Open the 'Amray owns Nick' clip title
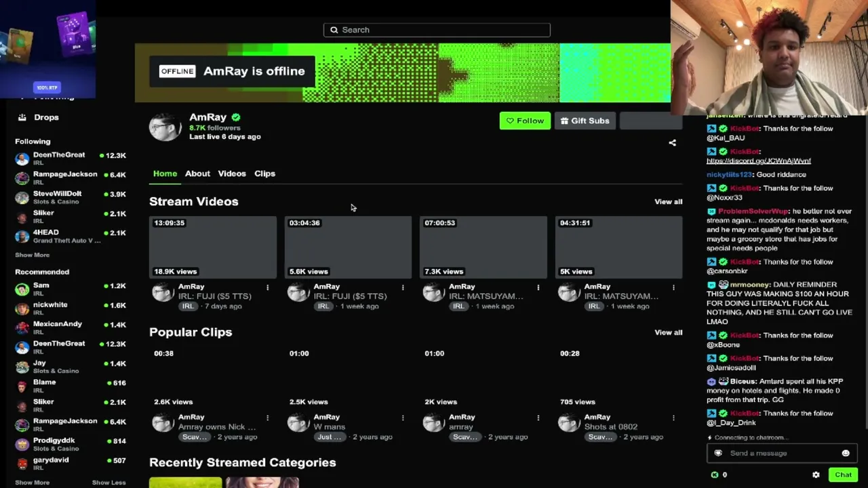This screenshot has height=488, width=868. (x=217, y=427)
